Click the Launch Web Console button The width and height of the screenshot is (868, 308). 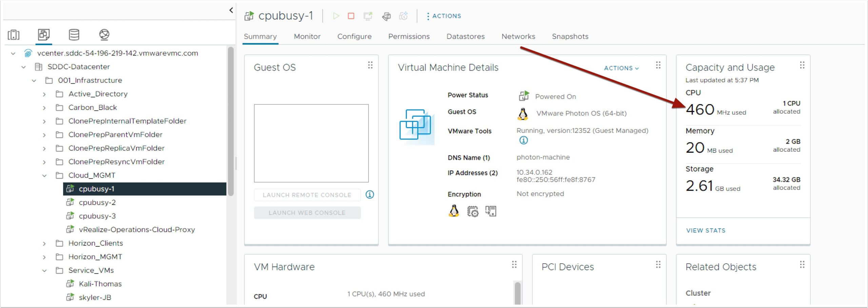(x=307, y=213)
